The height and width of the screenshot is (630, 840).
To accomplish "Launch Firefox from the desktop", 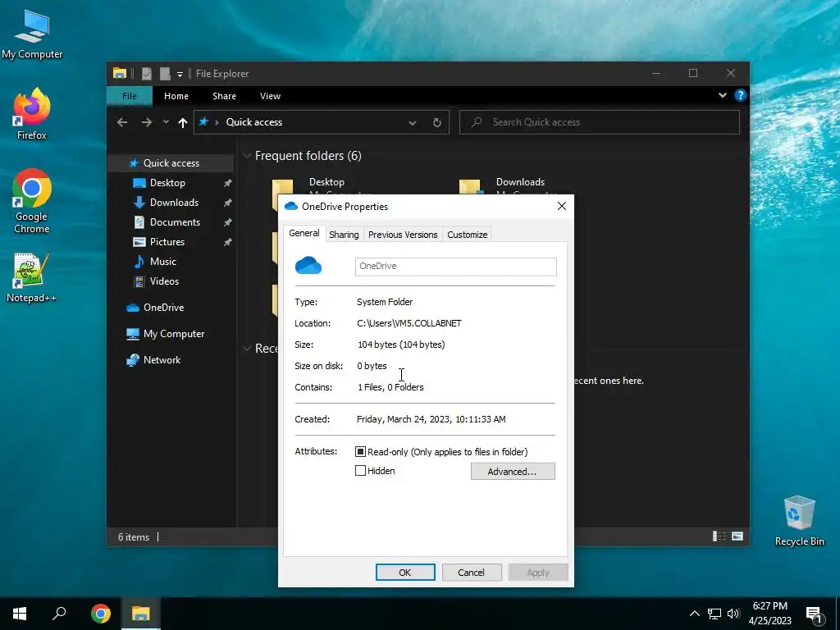I will click(x=32, y=113).
